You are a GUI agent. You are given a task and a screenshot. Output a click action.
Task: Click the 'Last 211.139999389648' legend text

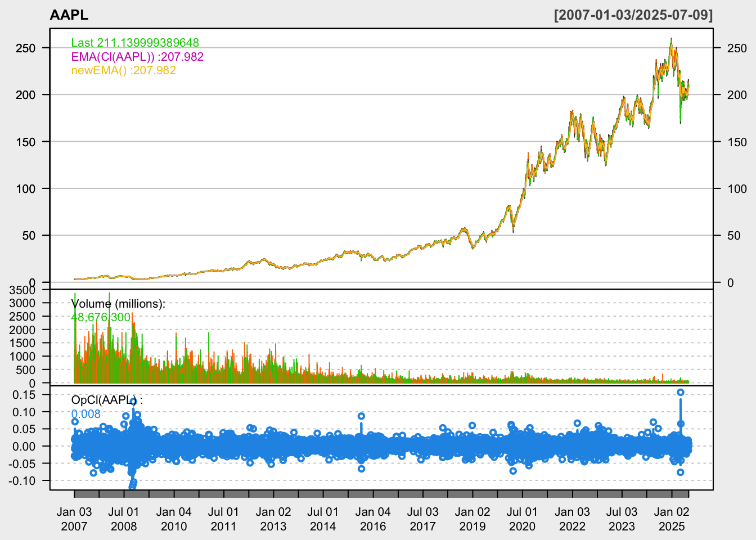coord(135,43)
